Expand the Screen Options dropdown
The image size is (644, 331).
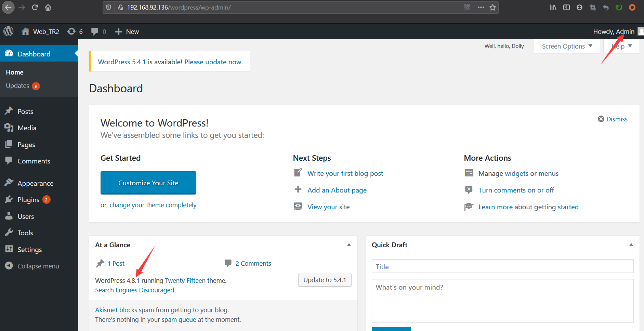[567, 46]
